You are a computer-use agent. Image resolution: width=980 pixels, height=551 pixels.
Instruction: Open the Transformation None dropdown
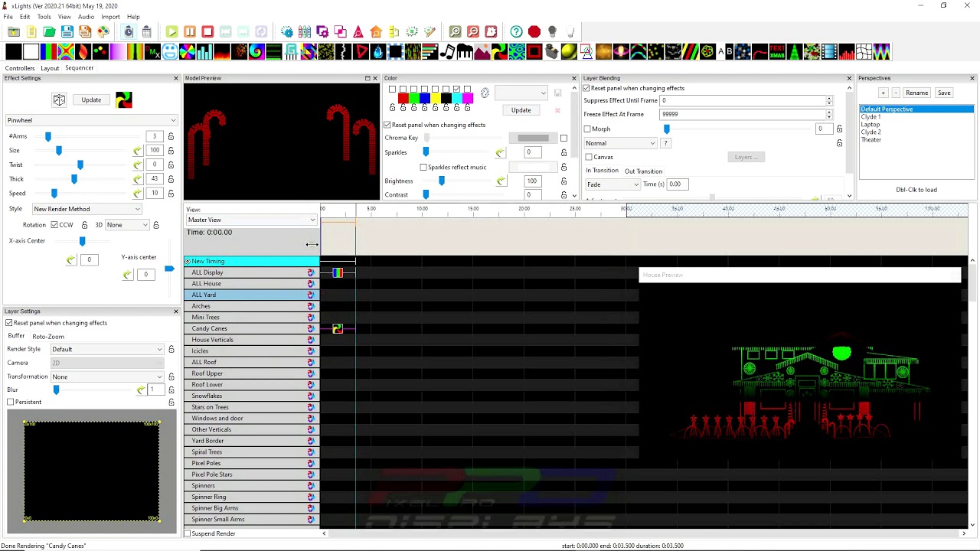[x=107, y=377]
